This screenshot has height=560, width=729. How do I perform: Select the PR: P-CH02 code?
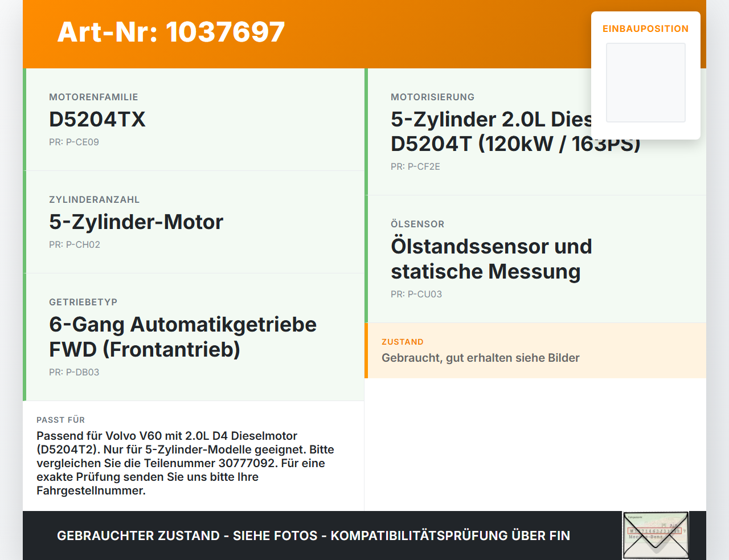click(x=75, y=244)
